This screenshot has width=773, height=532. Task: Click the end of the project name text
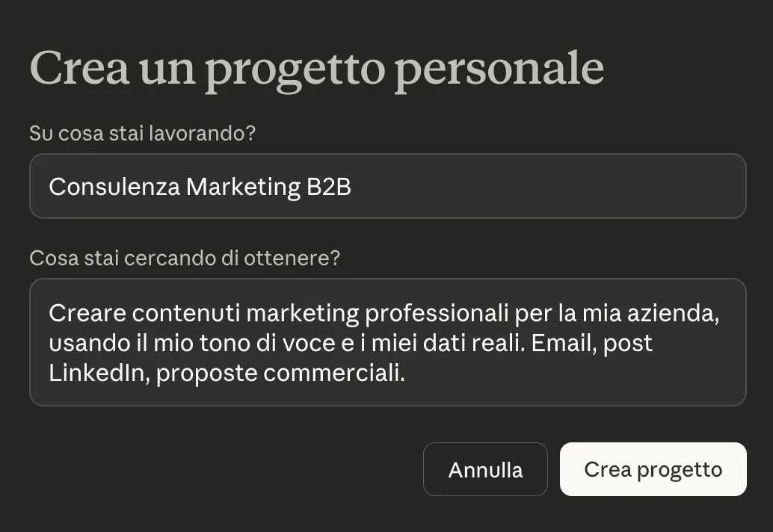click(351, 186)
